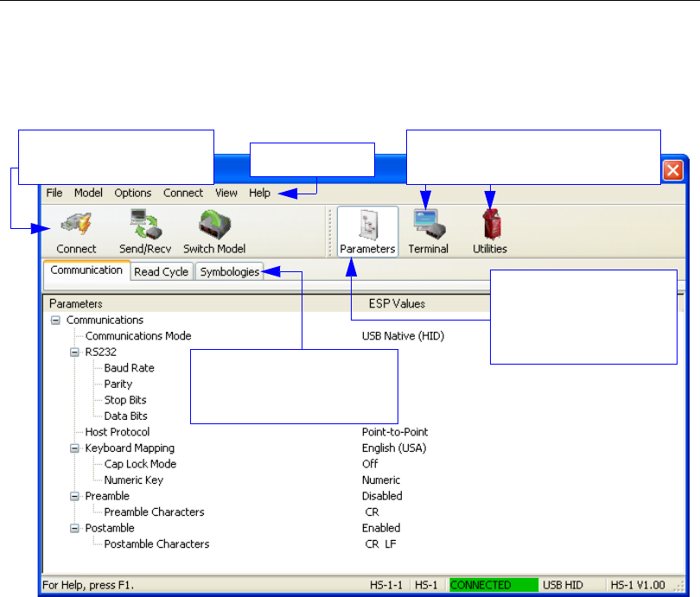
Task: Click the Enabled value for Postamble
Action: tap(381, 528)
